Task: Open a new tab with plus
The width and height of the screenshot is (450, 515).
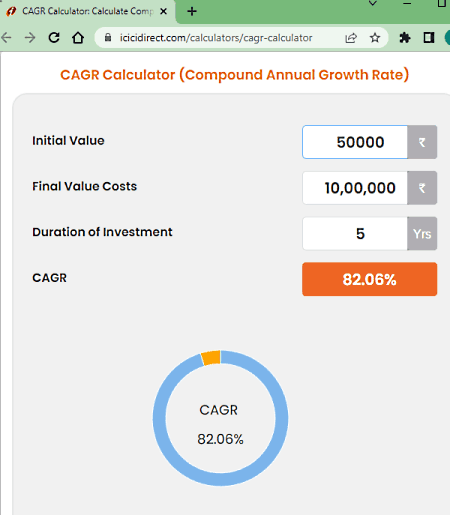Action: point(192,12)
